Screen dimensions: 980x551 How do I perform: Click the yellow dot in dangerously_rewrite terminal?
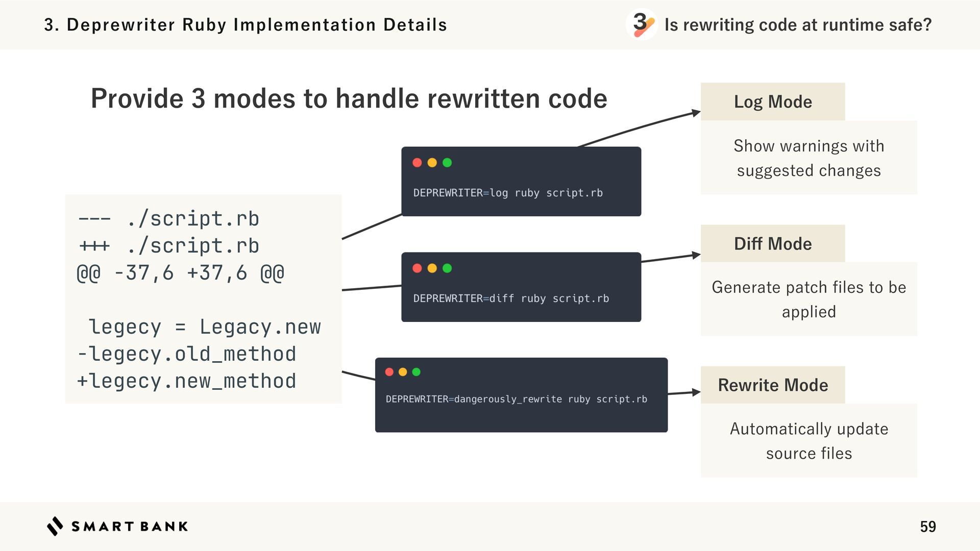click(403, 372)
